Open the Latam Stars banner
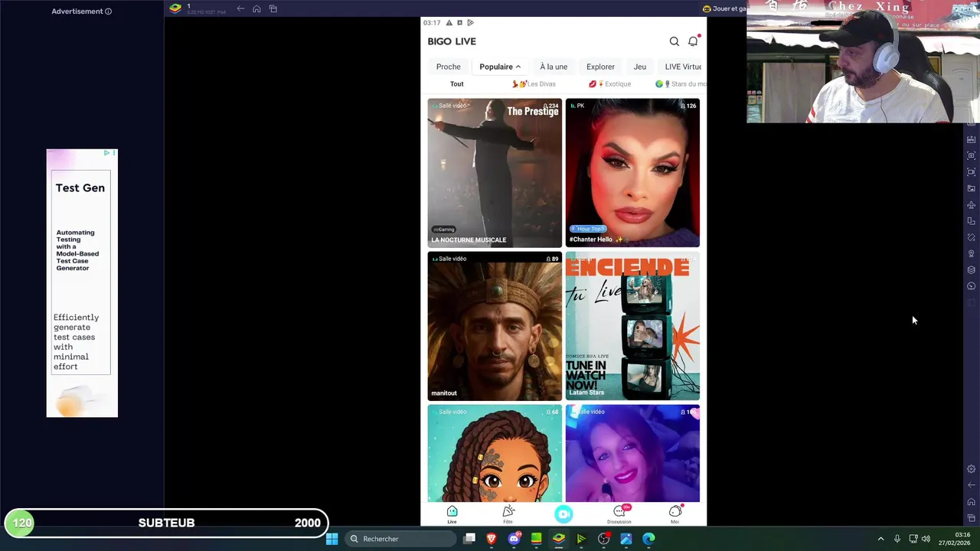 click(632, 326)
